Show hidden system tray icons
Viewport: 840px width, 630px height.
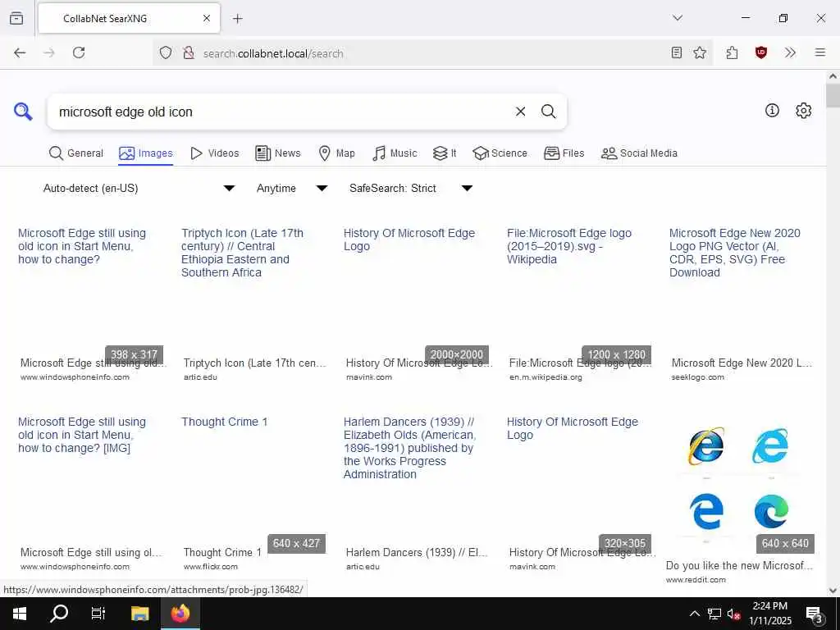(x=694, y=614)
